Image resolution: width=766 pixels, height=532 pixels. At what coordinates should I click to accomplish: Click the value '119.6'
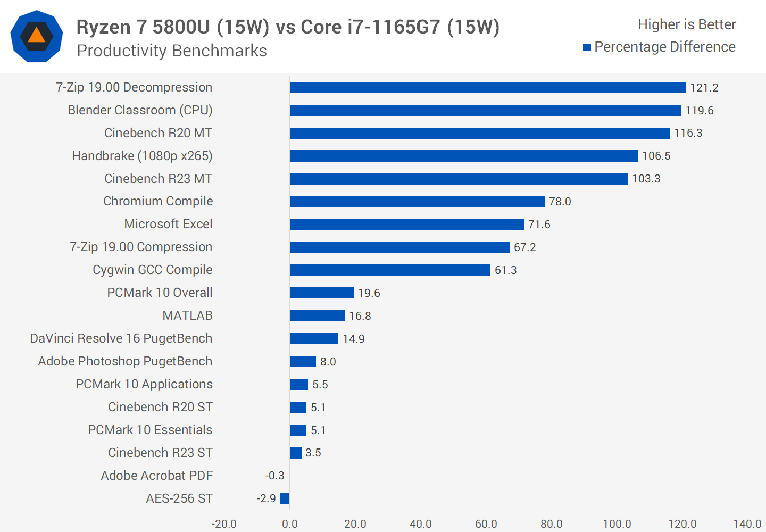pos(700,111)
